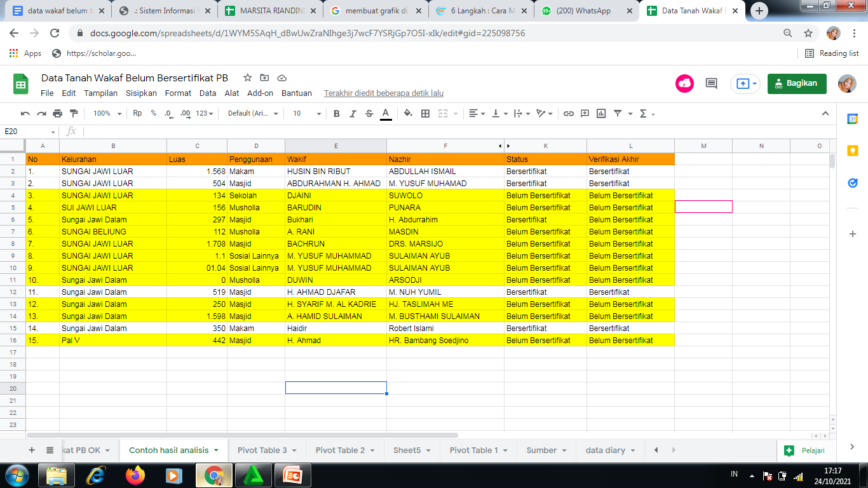Open the zoom 100% dropdown
This screenshot has height=488, width=868.
(x=107, y=114)
